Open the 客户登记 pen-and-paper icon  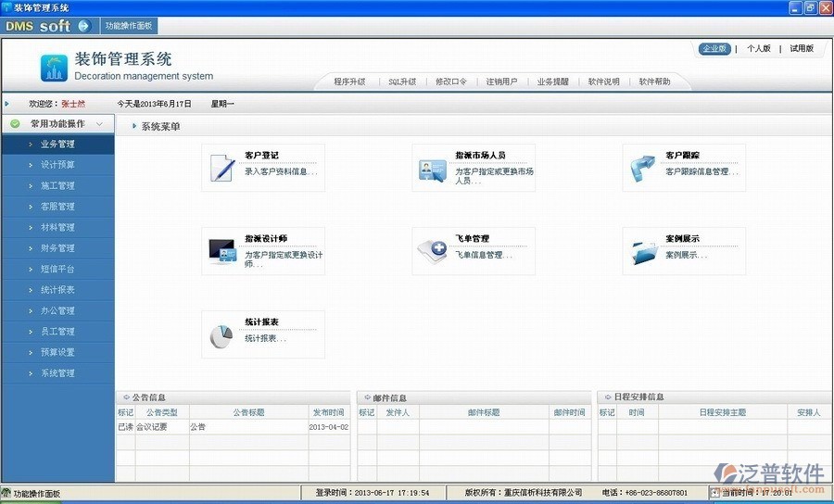[222, 168]
